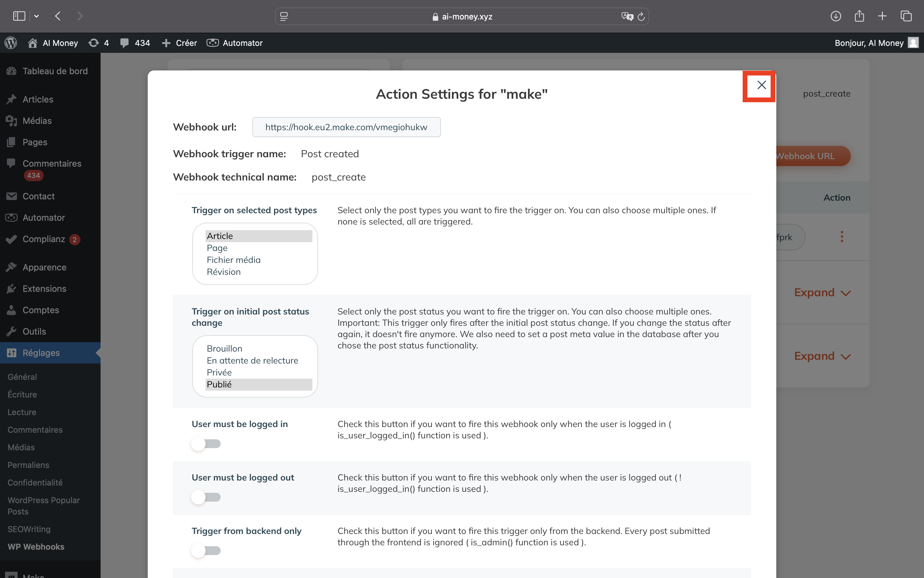The height and width of the screenshot is (578, 924).
Task: Click Extensions in the sidebar menu
Action: pos(45,288)
